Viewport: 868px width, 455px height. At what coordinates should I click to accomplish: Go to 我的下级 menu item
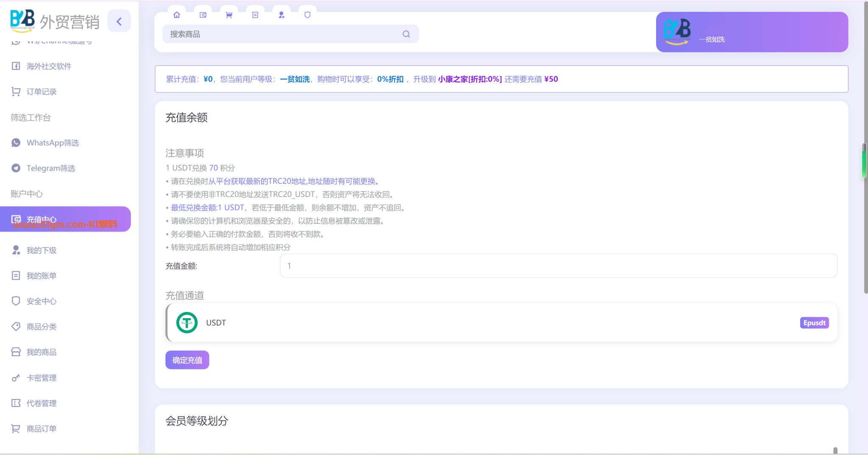tap(41, 250)
